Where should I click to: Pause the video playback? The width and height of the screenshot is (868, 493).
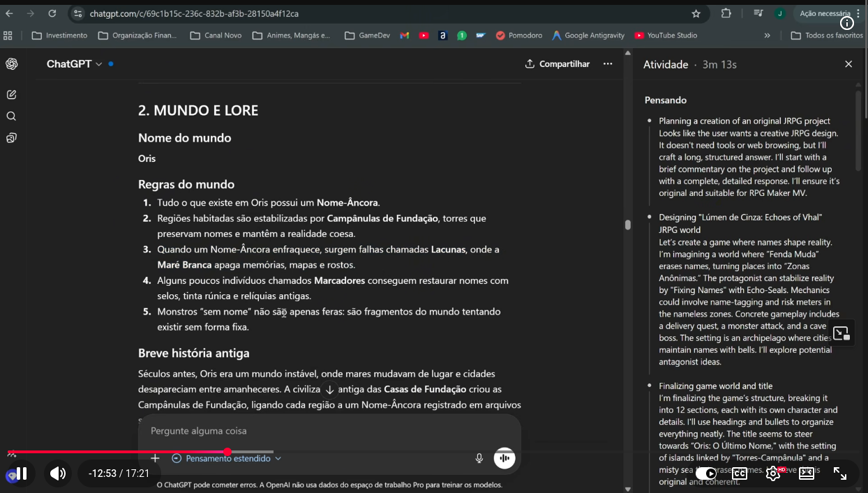pyautogui.click(x=22, y=474)
